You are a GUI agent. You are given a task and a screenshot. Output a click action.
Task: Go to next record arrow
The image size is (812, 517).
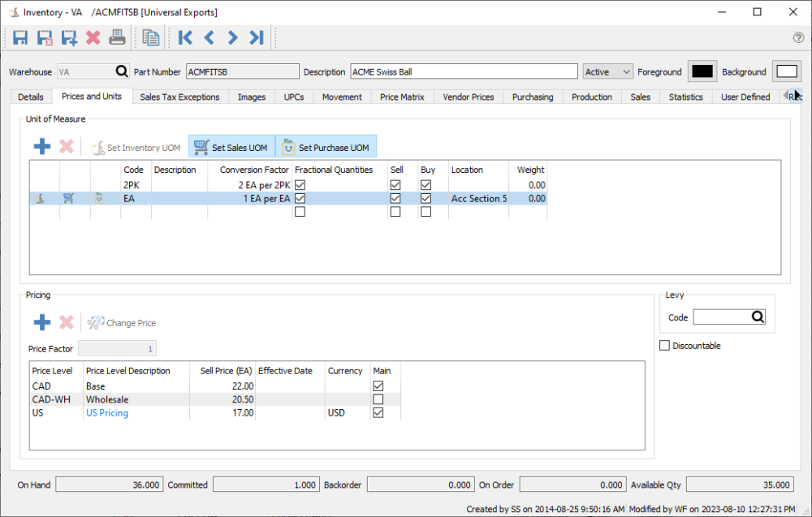pos(232,38)
